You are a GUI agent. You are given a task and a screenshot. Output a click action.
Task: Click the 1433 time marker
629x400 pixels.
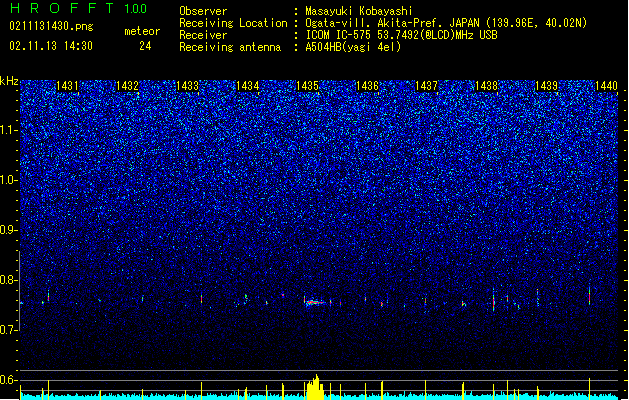[187, 86]
